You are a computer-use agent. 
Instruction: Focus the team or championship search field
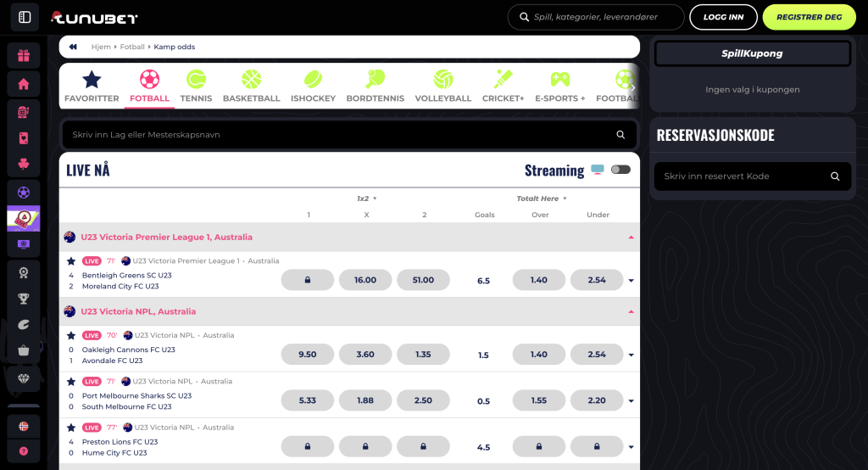pos(348,135)
